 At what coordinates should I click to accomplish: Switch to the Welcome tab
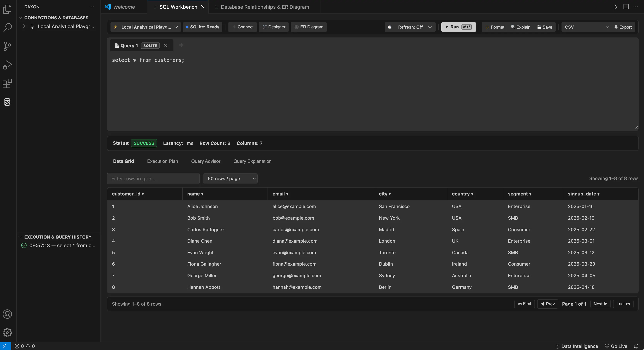pos(124,7)
